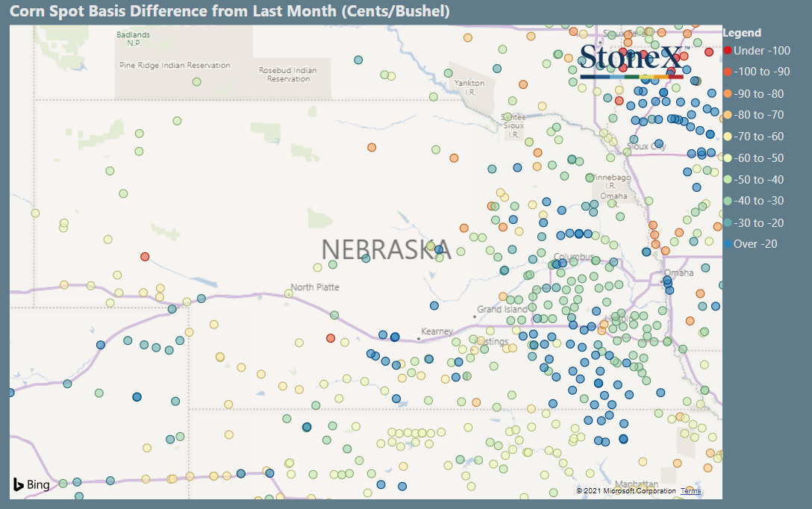This screenshot has width=812, height=509.
Task: Click the green marker at Pine Ridge Reservation
Action: pyautogui.click(x=197, y=82)
